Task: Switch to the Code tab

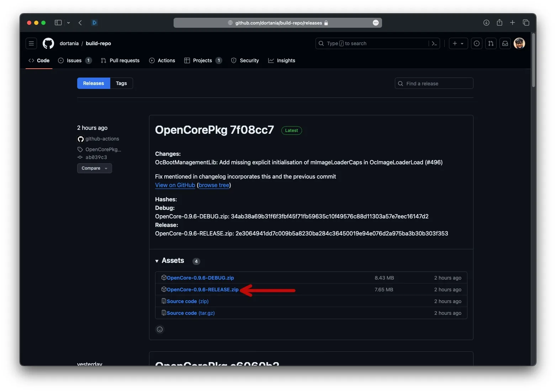Action: [39, 60]
